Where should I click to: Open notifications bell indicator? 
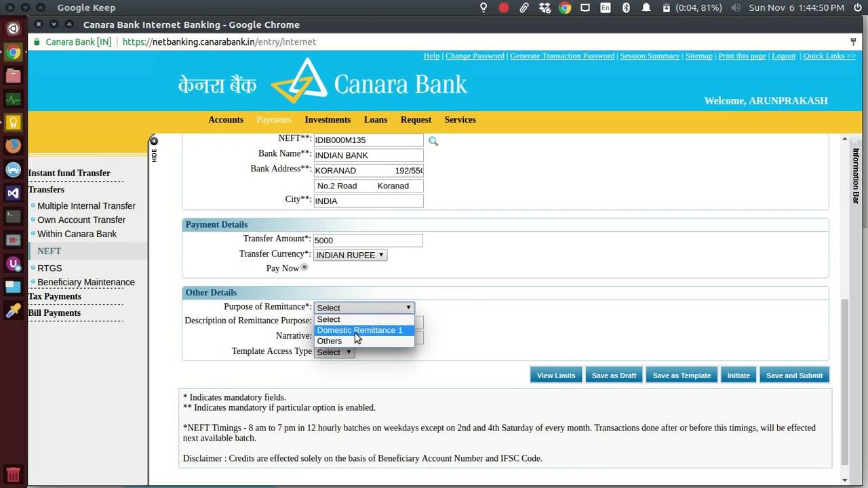point(646,7)
